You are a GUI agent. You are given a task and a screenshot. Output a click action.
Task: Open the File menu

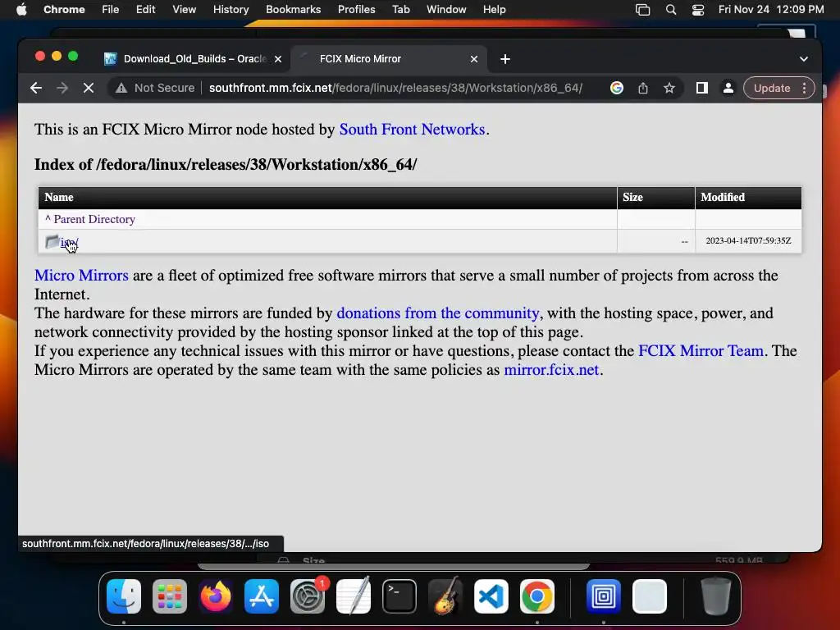[111, 9]
